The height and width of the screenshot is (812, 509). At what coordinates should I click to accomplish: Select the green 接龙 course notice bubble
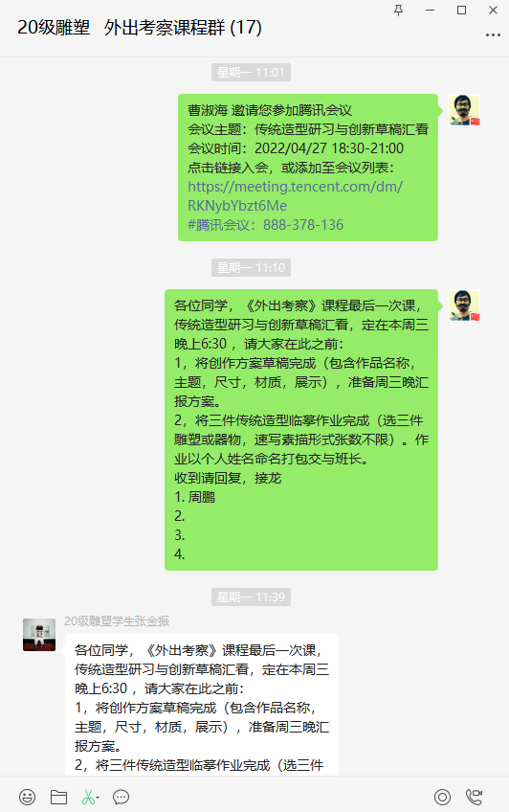(301, 430)
